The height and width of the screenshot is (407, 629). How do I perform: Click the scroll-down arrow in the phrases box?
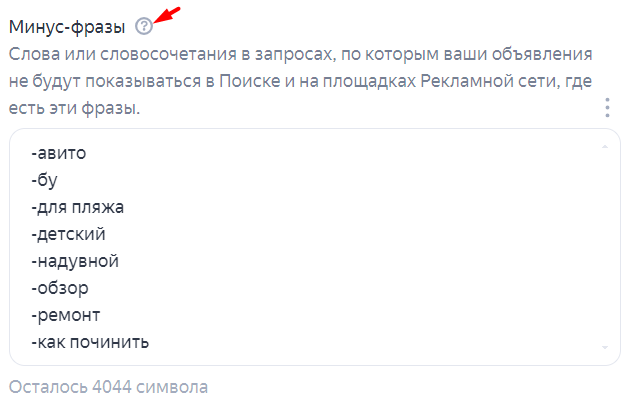tap(605, 347)
